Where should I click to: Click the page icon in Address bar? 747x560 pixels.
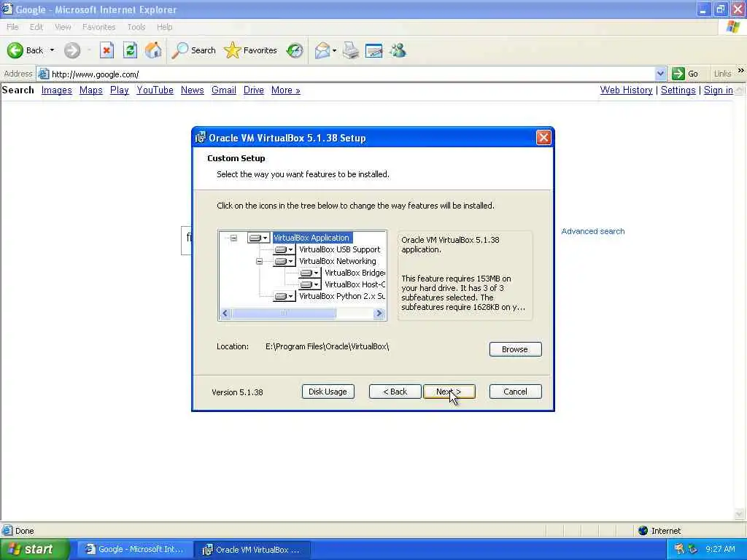(x=43, y=74)
